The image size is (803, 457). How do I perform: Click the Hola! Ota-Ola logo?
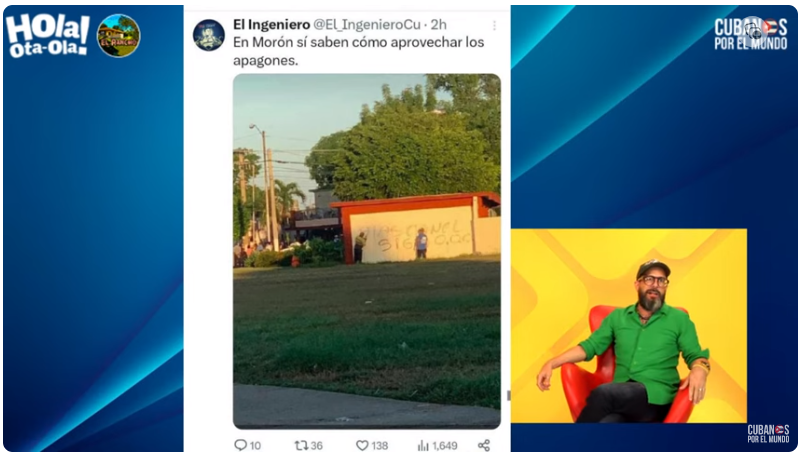click(48, 35)
